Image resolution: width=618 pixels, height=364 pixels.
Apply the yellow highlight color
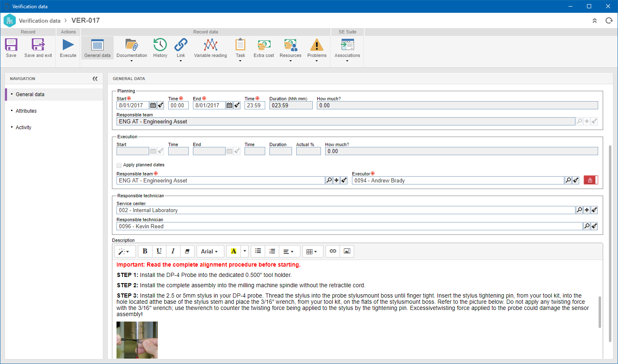[x=234, y=251]
